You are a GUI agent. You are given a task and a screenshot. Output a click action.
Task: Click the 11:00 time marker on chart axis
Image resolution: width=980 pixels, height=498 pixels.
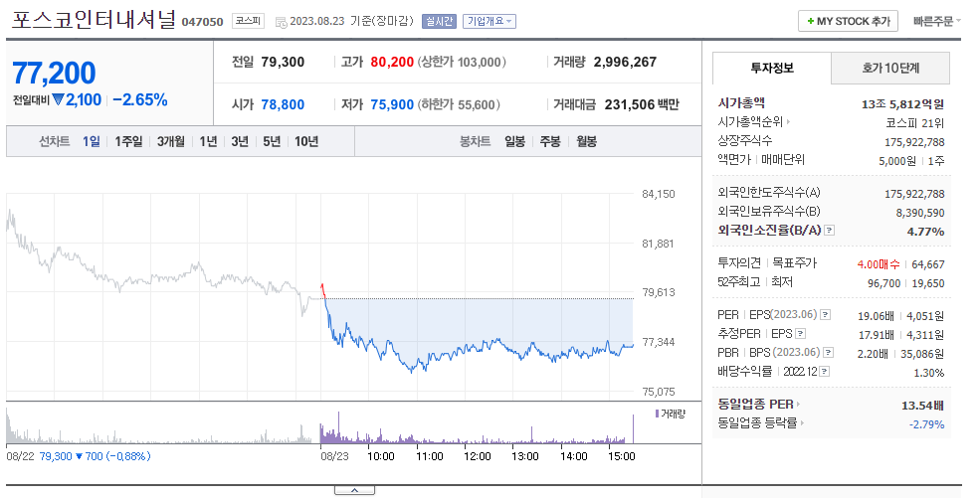point(430,456)
